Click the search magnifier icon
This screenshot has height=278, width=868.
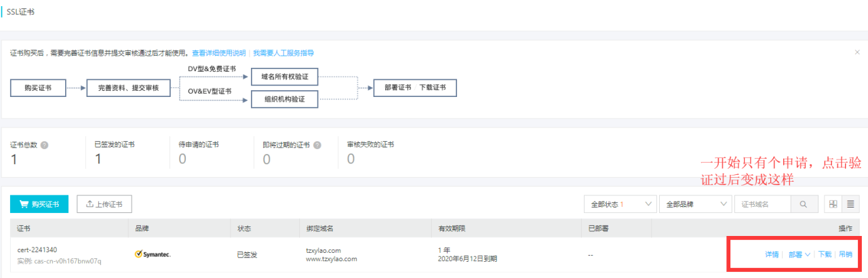click(x=804, y=204)
